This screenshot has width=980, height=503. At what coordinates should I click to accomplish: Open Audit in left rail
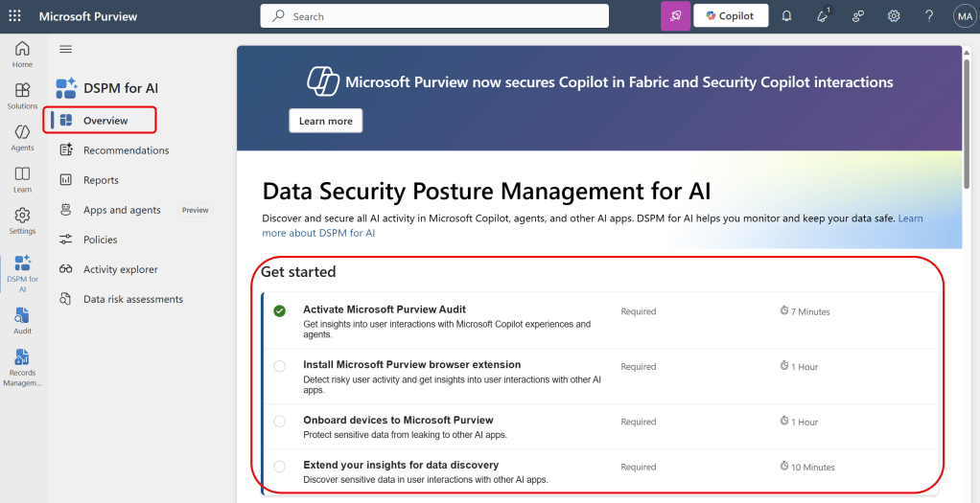23,320
